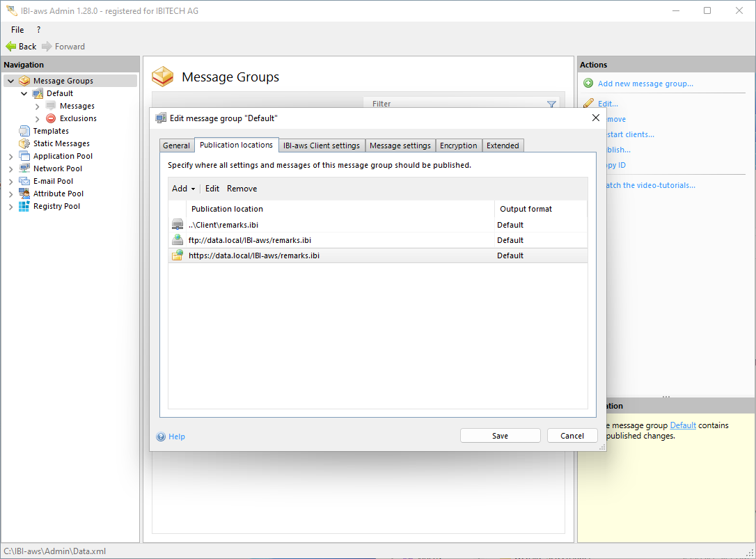Screen dimensions: 756x559
Task: Open Network Pool via its icon
Action: click(24, 168)
